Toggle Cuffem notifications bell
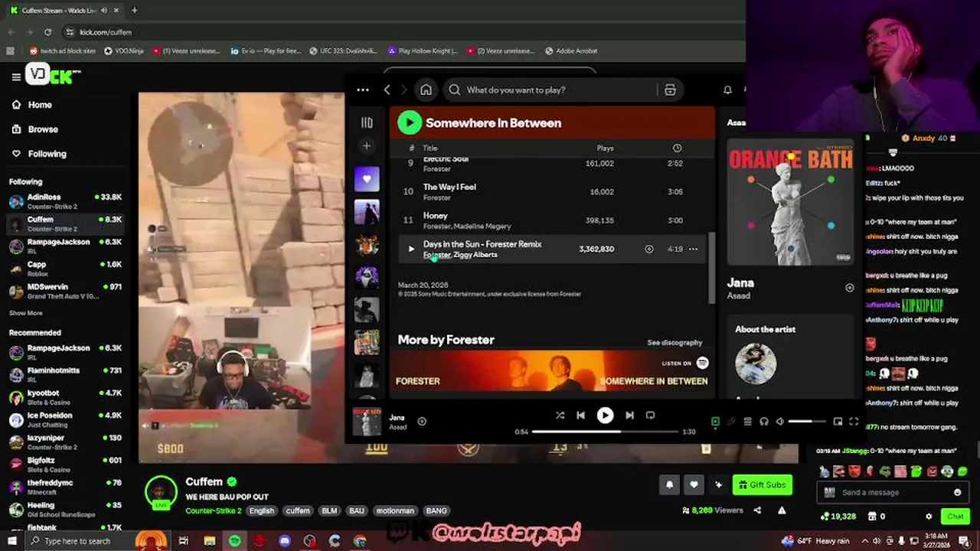This screenshot has width=980, height=551. 669,484
